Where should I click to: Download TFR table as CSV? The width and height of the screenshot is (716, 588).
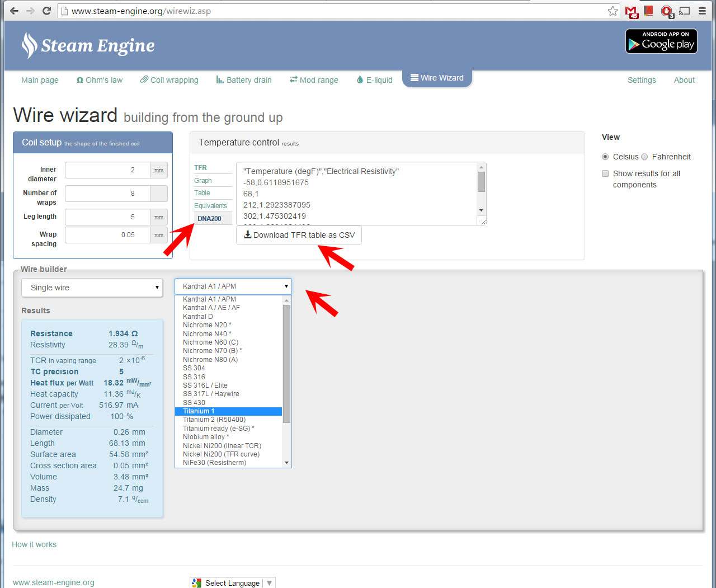click(x=299, y=235)
